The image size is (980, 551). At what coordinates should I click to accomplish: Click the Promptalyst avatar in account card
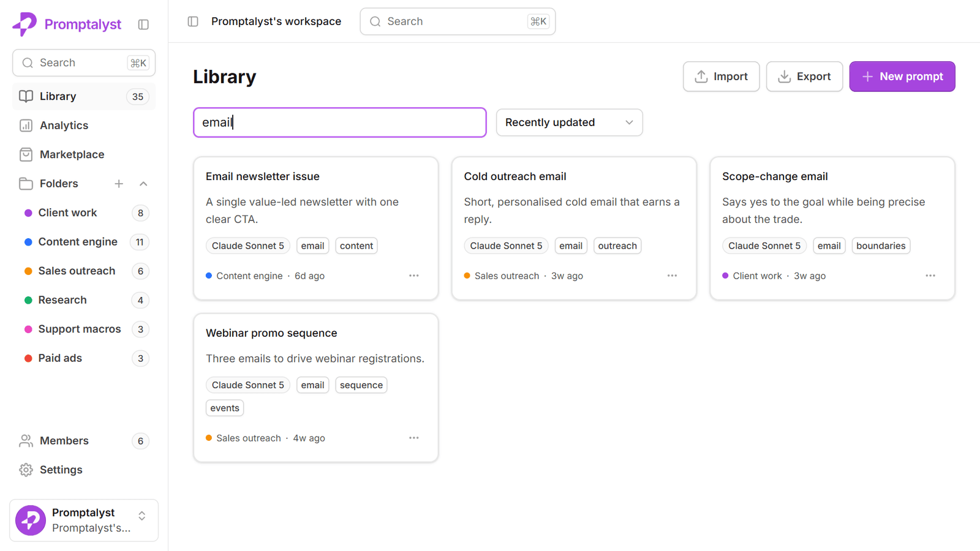31,520
